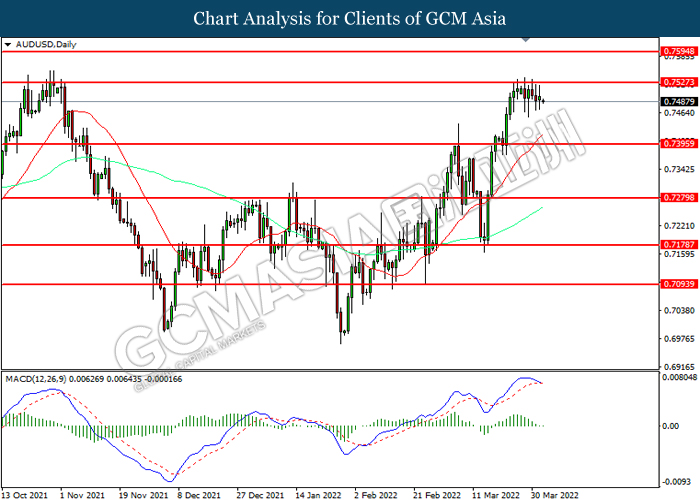The width and height of the screenshot is (700, 500).
Task: Click the chart shift triangle marker at top
Action: pos(526,40)
